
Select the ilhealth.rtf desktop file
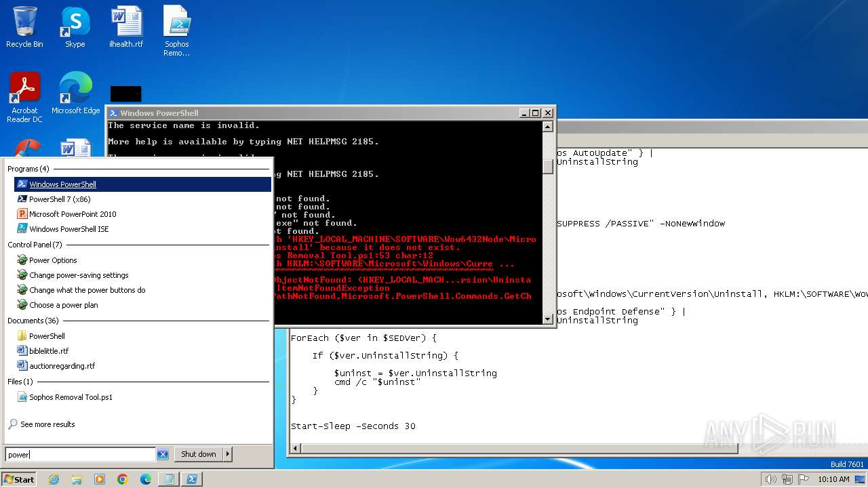126,27
